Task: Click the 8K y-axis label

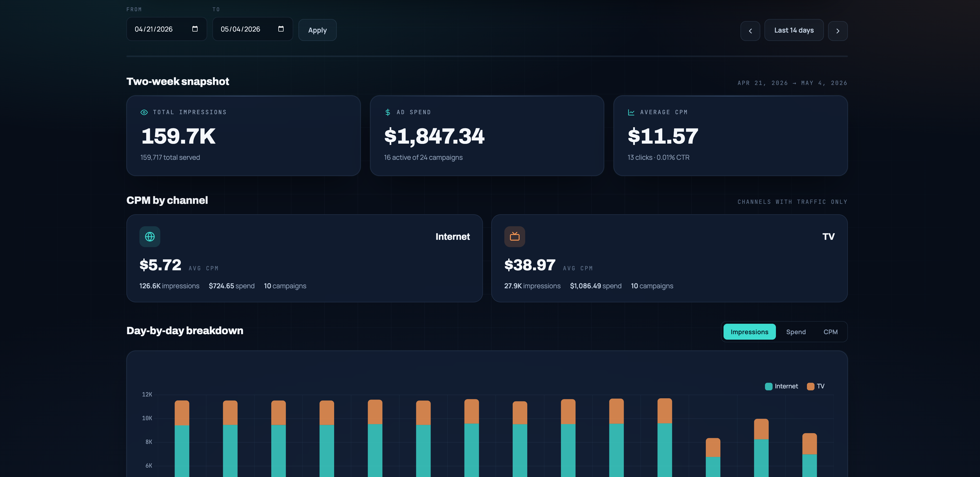Action: pyautogui.click(x=149, y=442)
